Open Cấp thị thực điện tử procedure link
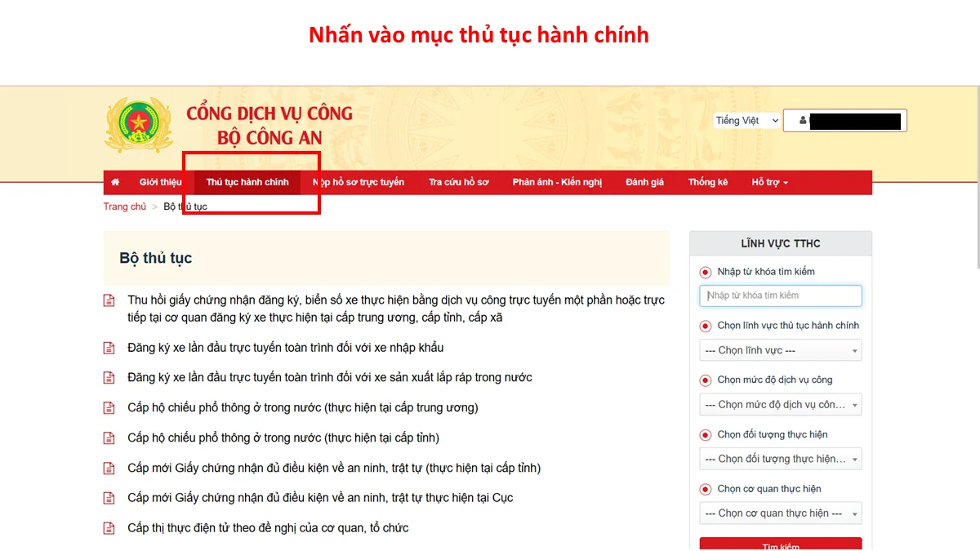 (268, 528)
